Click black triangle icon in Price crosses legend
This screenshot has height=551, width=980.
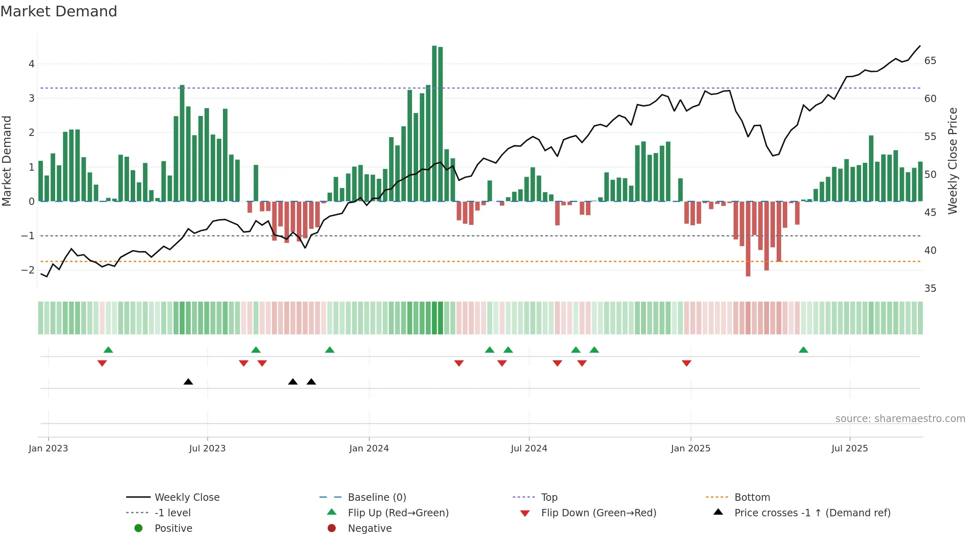(x=718, y=512)
